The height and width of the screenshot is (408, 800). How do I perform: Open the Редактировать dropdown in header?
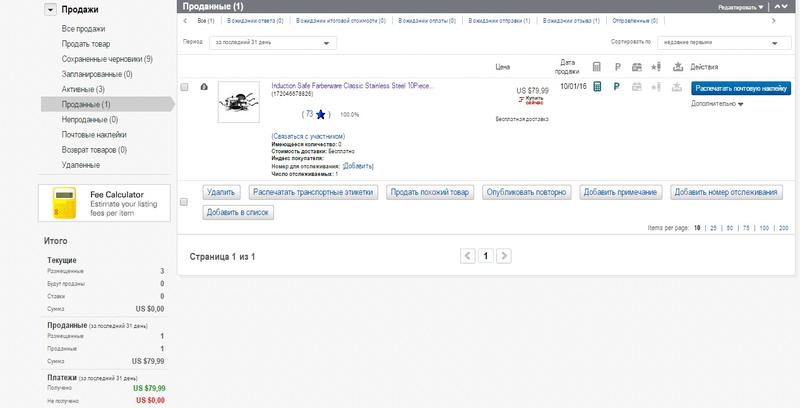pos(741,7)
